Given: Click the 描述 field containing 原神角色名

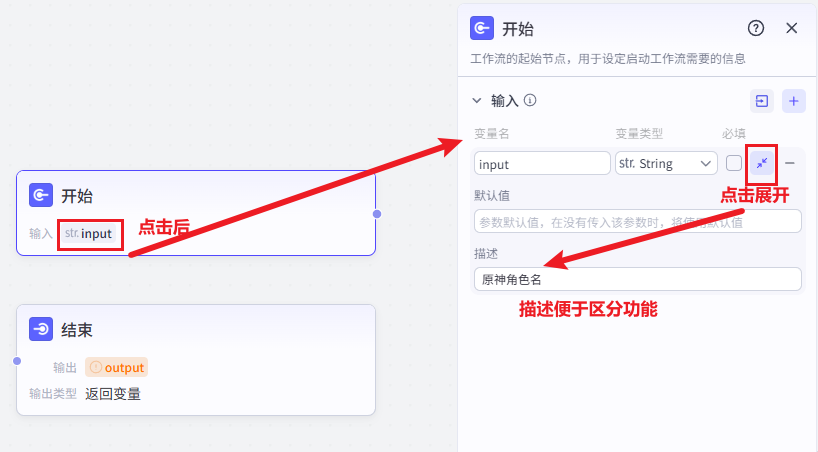Looking at the screenshot, I should (x=637, y=279).
